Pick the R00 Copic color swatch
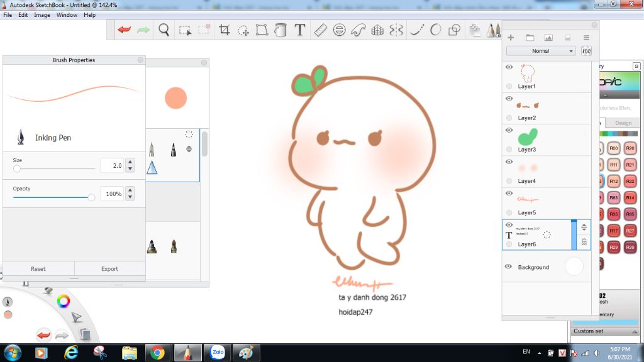This screenshot has height=362, width=644. [614, 148]
